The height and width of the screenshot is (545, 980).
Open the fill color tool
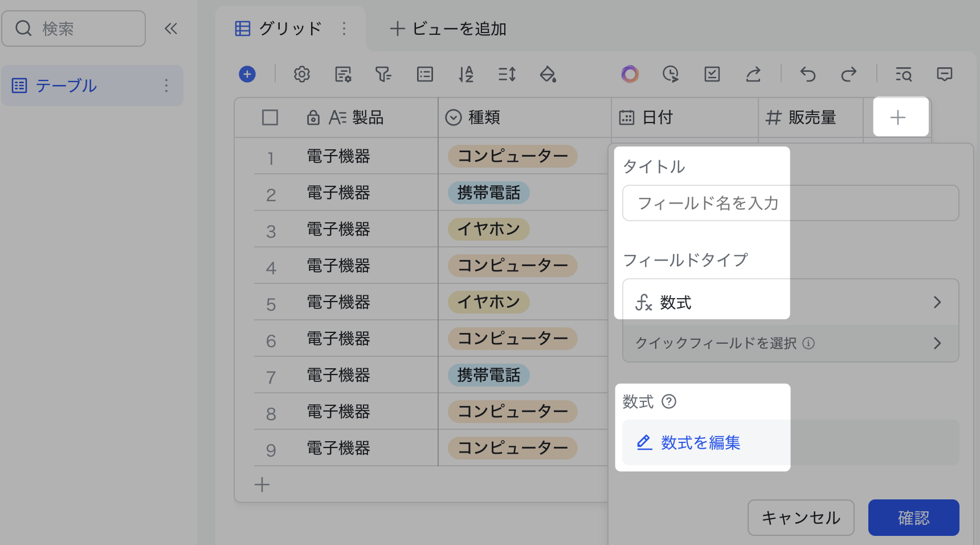tap(548, 74)
